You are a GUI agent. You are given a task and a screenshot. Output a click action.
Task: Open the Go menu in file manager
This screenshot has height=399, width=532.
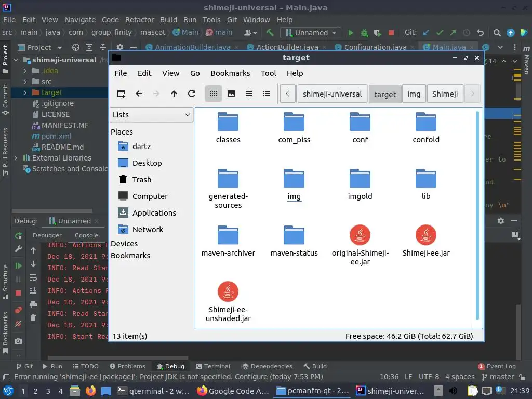[x=195, y=73]
